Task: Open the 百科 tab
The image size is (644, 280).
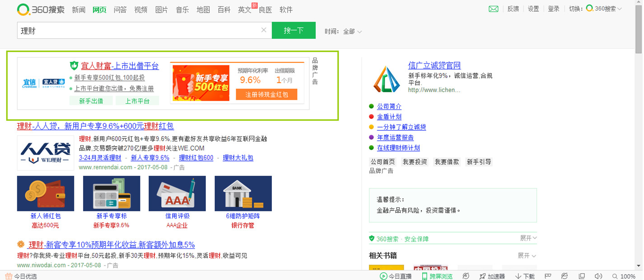Action: (x=224, y=9)
